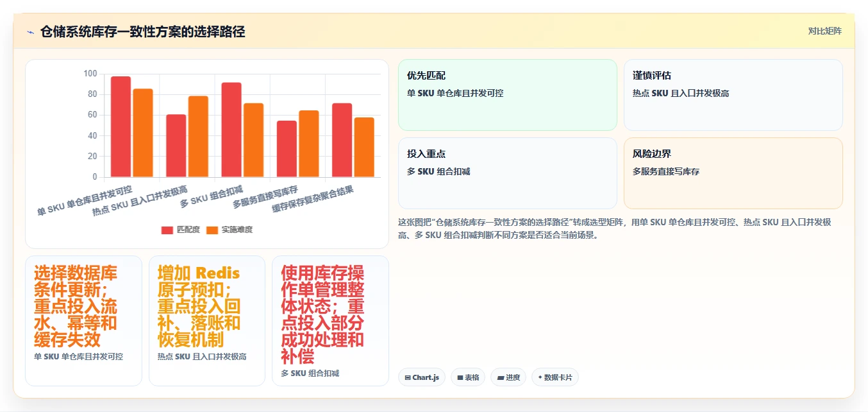Click x-axis label 缓存保存复杂聚合结果
This screenshot has width=868, height=412.
coord(313,200)
